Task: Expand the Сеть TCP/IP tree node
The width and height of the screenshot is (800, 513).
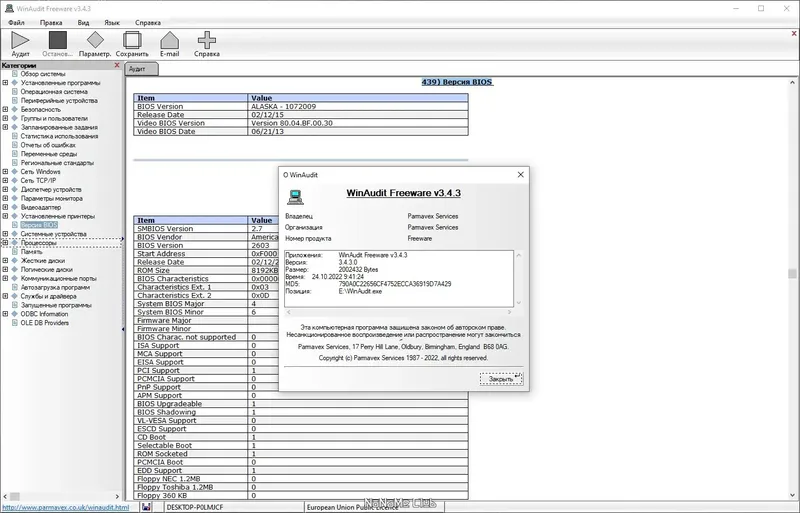Action: point(5,180)
